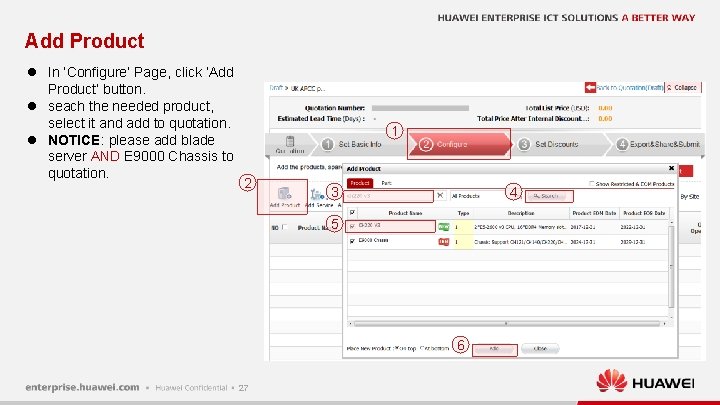Click the Add Product toolbar icon

(x=284, y=194)
